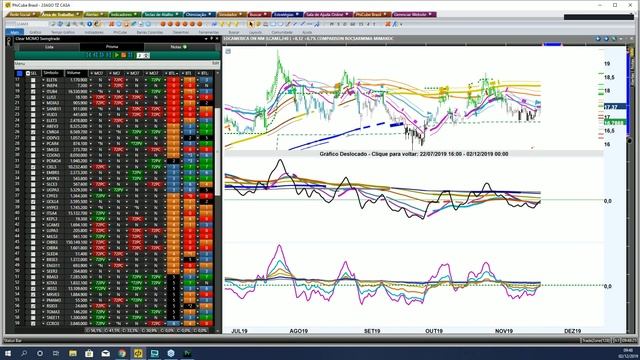
Task: Click the small icon at chart top-left
Action: click(x=228, y=51)
